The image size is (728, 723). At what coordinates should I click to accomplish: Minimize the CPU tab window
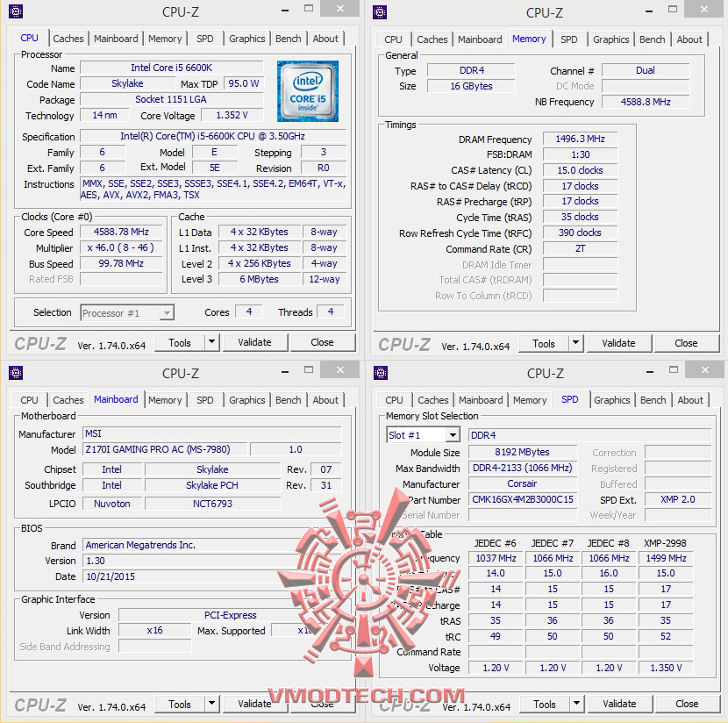point(285,10)
